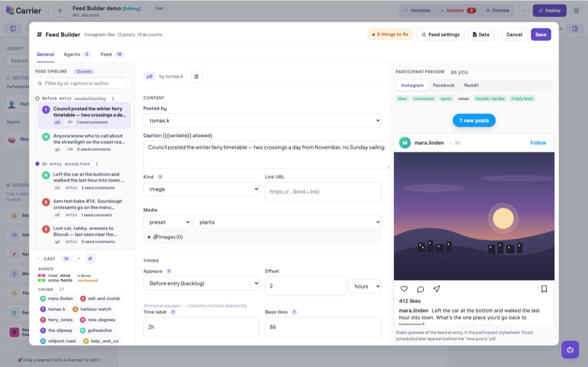Open the media plants dropdown

pyautogui.click(x=287, y=222)
